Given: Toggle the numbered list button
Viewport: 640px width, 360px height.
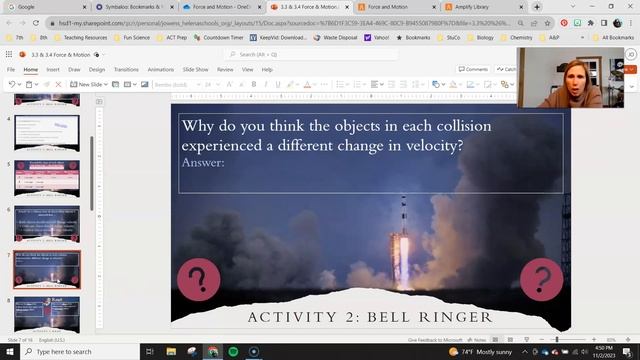Looking at the screenshot, I should coord(357,84).
